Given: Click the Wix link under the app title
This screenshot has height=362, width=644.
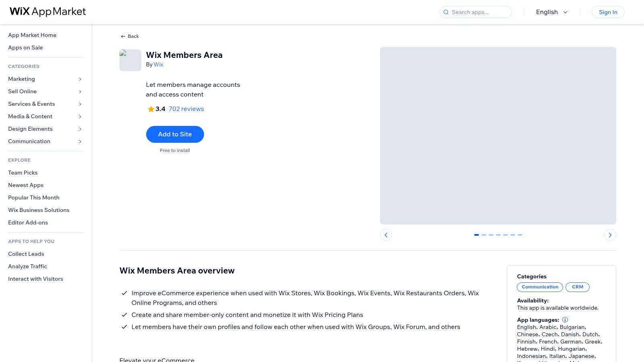Looking at the screenshot, I should click(158, 64).
